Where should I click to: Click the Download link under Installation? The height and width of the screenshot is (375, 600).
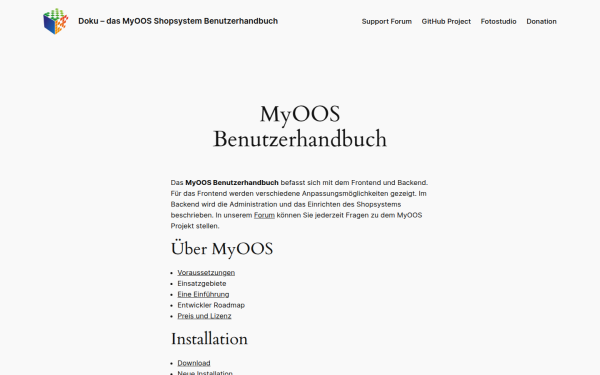click(x=194, y=363)
